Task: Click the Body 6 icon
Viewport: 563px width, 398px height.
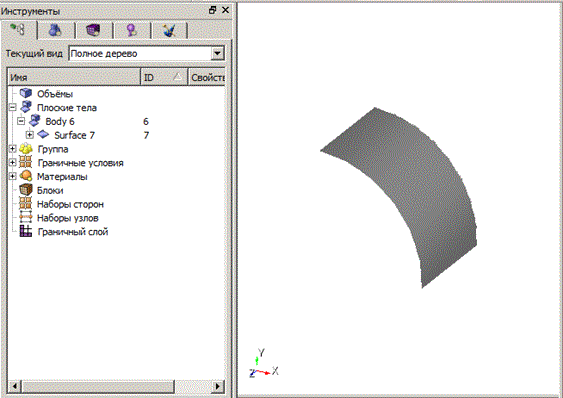Action: click(x=34, y=121)
